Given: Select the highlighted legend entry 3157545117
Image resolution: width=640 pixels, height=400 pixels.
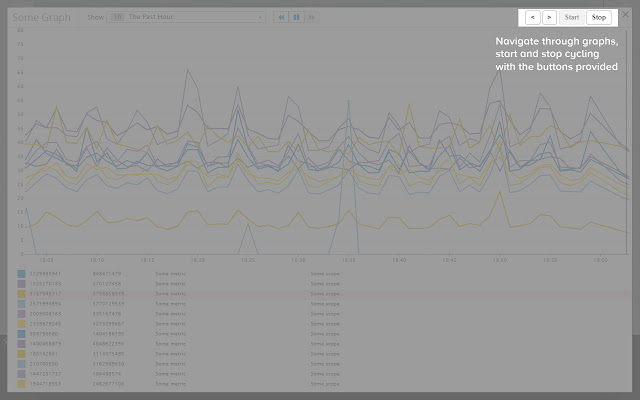Looking at the screenshot, I should [45, 294].
